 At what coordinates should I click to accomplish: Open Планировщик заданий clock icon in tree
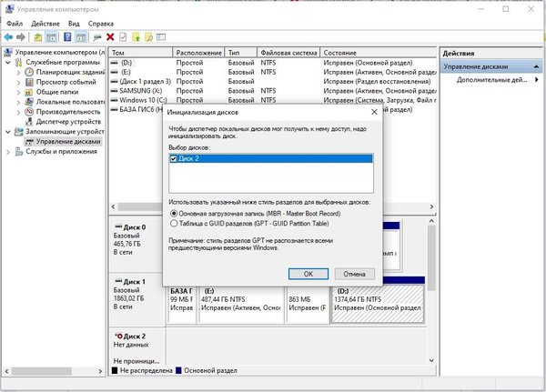pos(28,73)
